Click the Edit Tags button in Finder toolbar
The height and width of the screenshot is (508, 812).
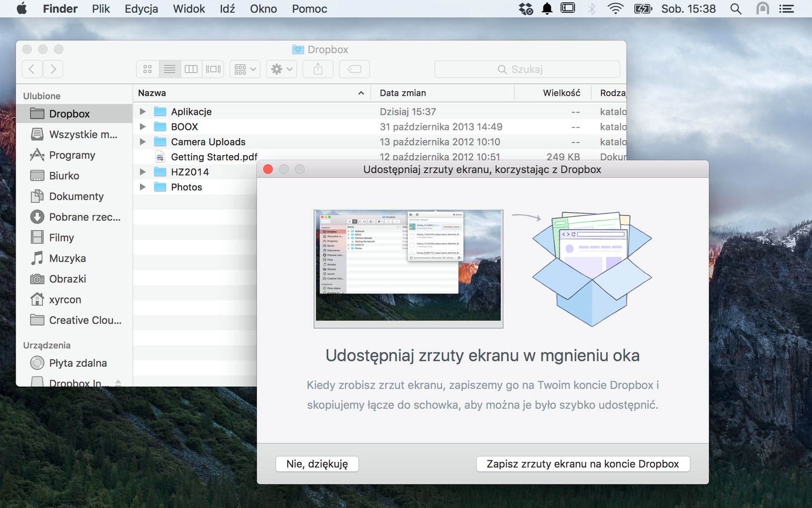[x=354, y=69]
